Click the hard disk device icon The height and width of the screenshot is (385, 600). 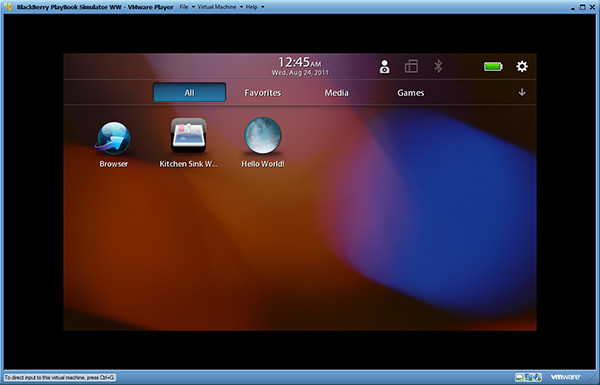point(519,377)
